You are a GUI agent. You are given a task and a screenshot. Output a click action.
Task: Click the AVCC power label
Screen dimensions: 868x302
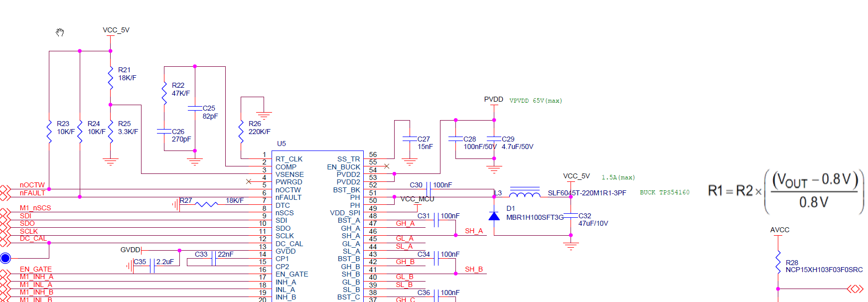pos(780,230)
